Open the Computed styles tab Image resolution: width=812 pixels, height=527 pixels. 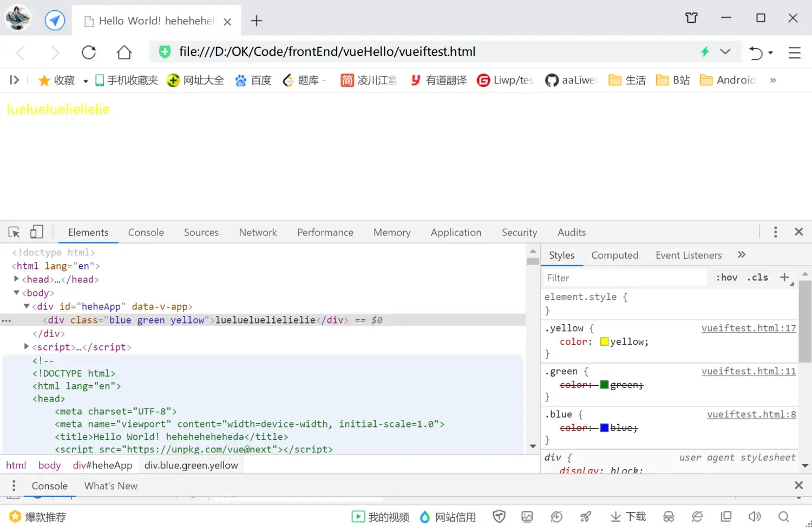(x=615, y=255)
